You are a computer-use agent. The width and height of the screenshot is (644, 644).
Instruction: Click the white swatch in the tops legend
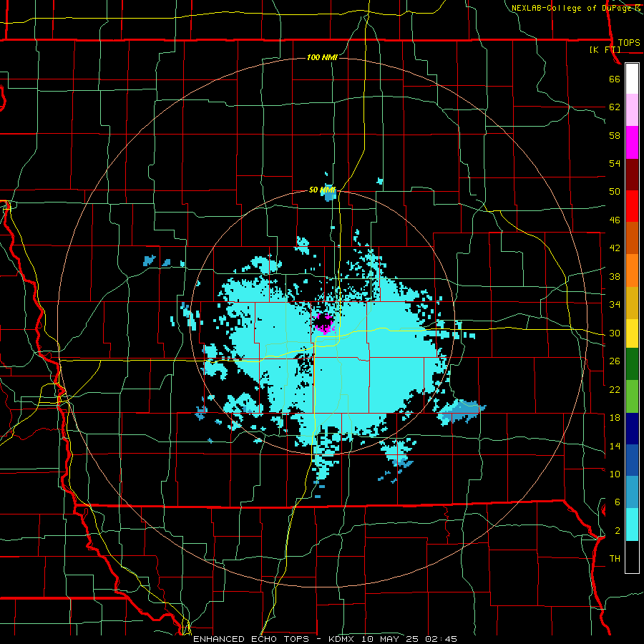click(x=632, y=79)
